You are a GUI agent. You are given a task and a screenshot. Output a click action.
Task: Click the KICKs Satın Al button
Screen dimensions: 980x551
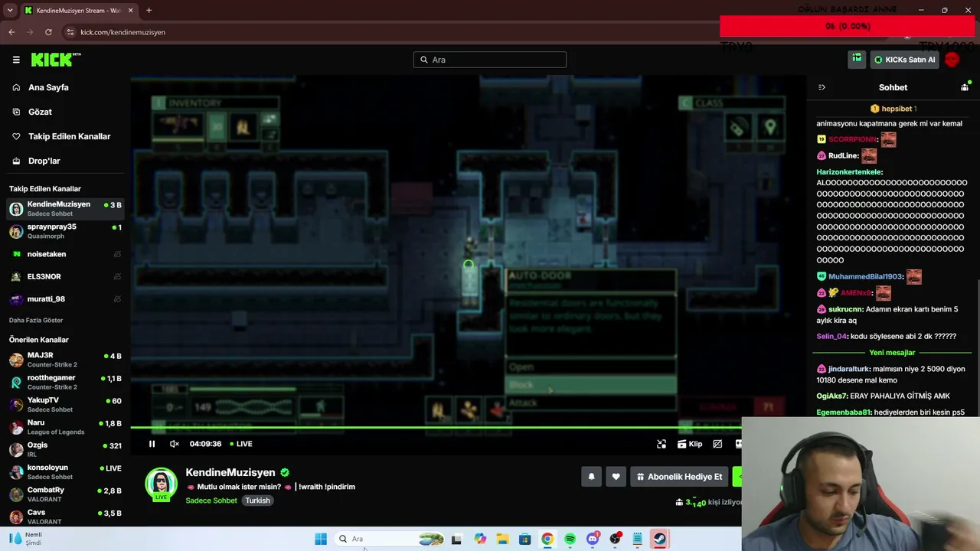[x=905, y=60]
